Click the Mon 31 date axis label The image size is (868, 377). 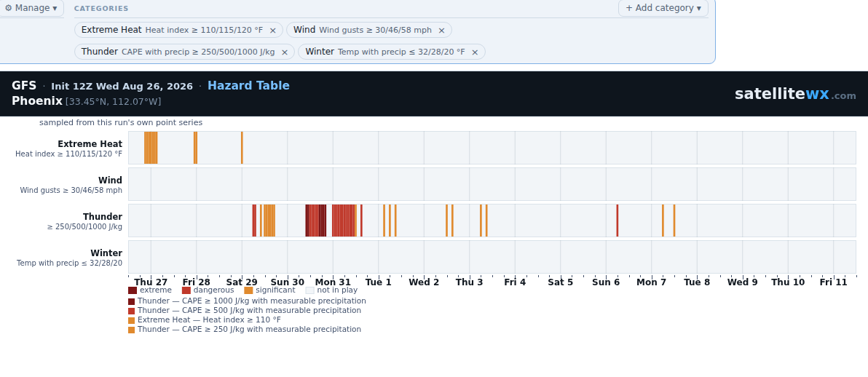click(x=333, y=282)
